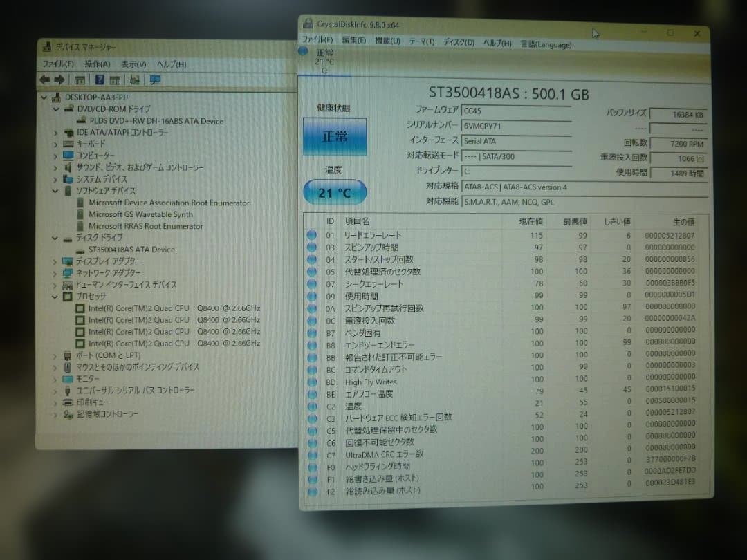This screenshot has height=560, width=747.
Task: Click the 電源投入回数 value 1066 回
Action: pos(679,158)
